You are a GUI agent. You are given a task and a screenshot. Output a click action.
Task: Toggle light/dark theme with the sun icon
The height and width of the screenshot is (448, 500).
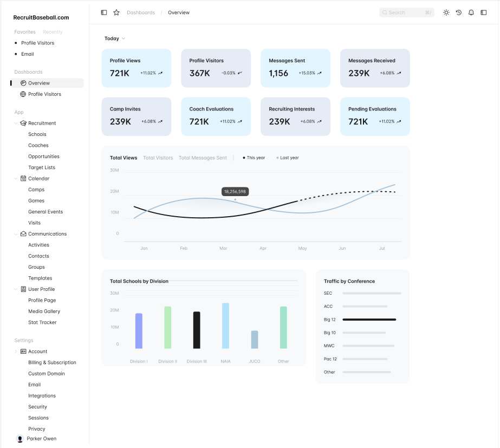pos(446,12)
